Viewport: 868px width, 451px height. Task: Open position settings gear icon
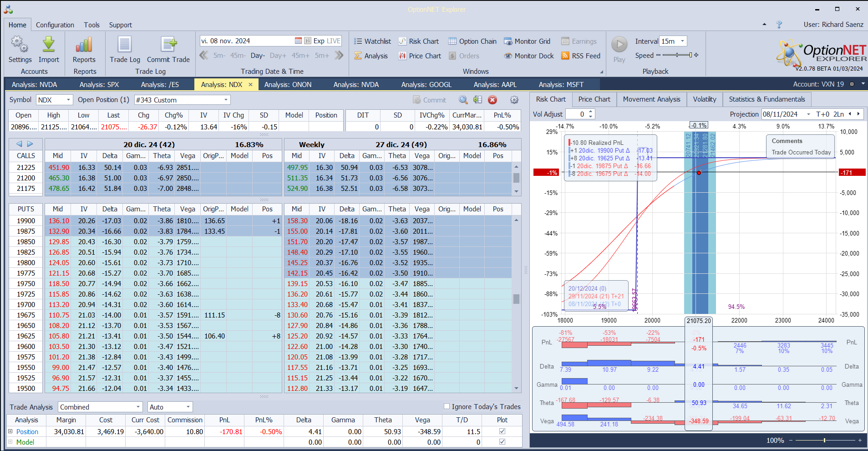[514, 100]
